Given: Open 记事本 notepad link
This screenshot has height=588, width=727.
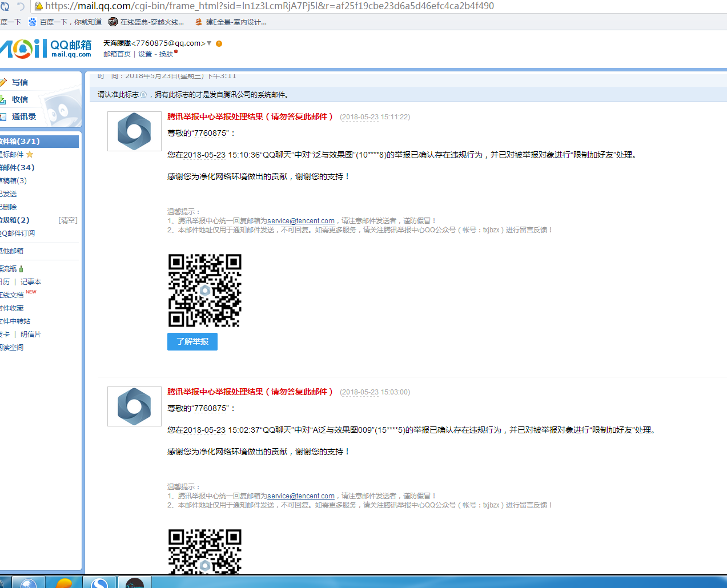Looking at the screenshot, I should click(31, 282).
